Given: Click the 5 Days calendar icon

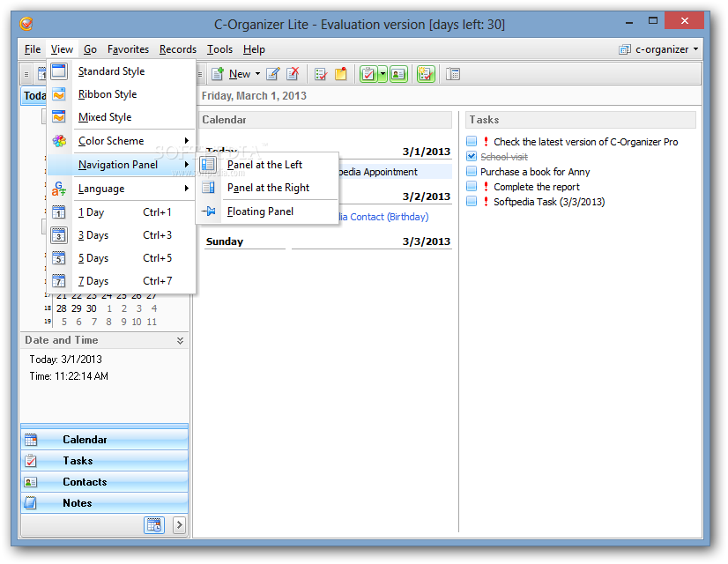Looking at the screenshot, I should [x=58, y=258].
